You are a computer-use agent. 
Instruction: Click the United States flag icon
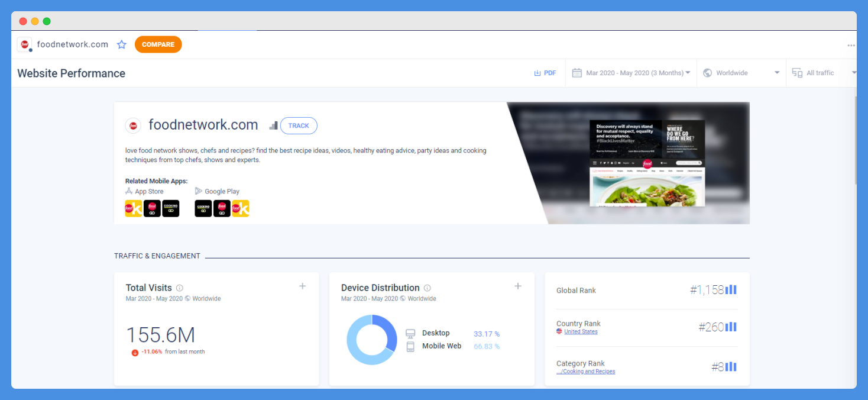559,331
